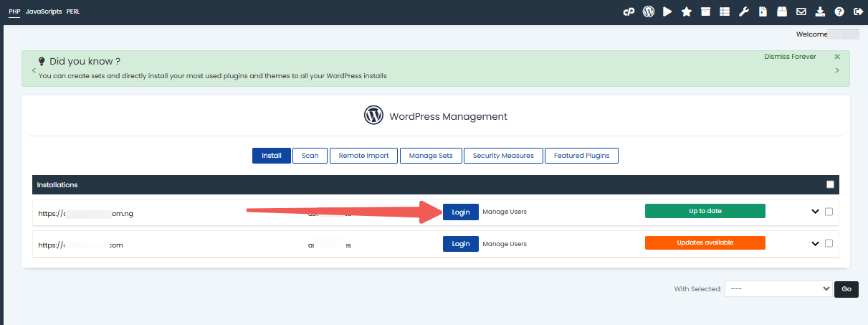Switch to PERL scripts tab
This screenshot has height=325, width=868.
pyautogui.click(x=73, y=11)
